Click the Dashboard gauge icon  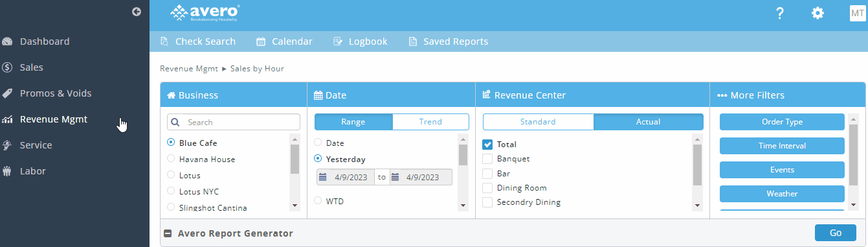coord(8,41)
